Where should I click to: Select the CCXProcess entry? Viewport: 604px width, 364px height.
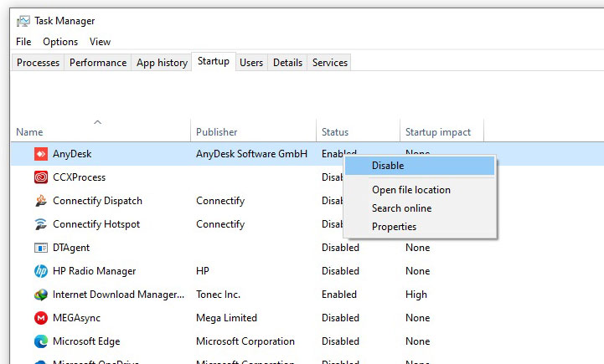[79, 177]
